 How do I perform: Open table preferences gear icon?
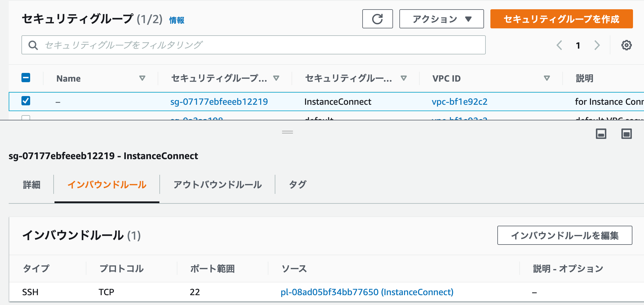coord(626,45)
